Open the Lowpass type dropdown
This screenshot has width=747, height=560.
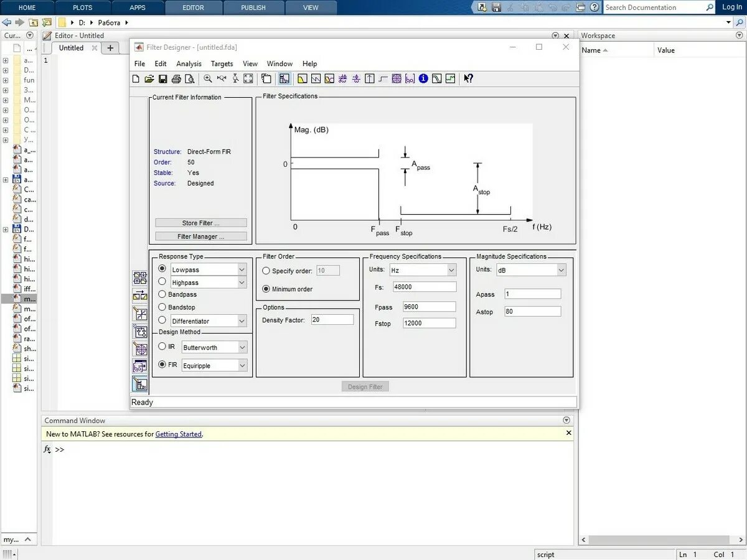point(242,269)
